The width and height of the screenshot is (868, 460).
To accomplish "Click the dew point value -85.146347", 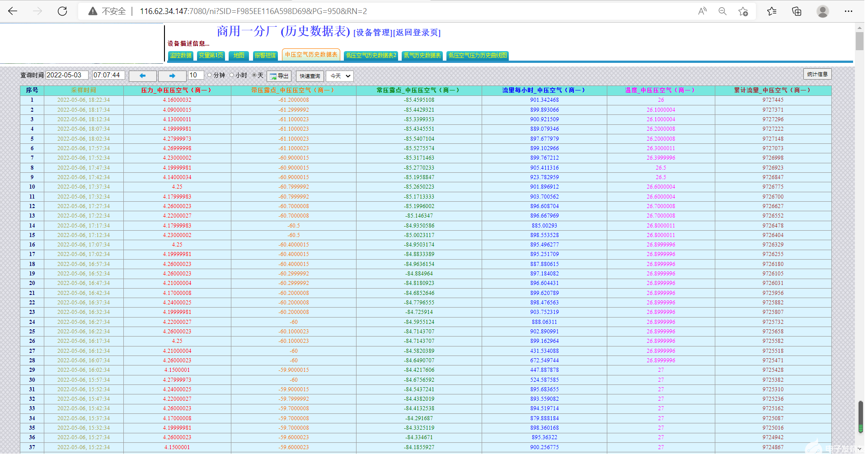I will [419, 216].
